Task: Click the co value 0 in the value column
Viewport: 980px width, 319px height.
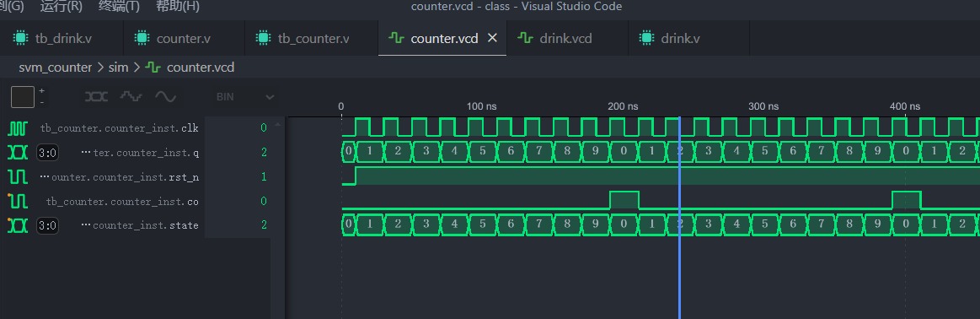Action: [x=264, y=202]
